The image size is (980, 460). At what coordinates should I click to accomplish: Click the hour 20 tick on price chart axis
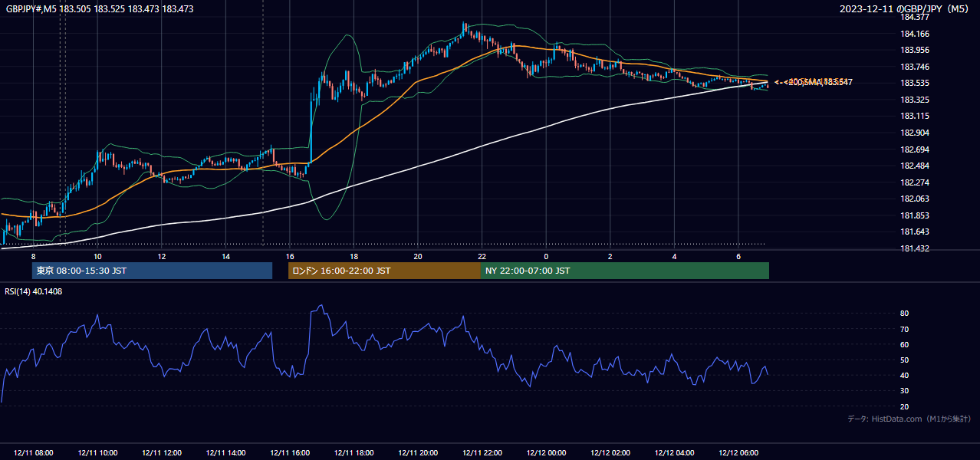(418, 256)
